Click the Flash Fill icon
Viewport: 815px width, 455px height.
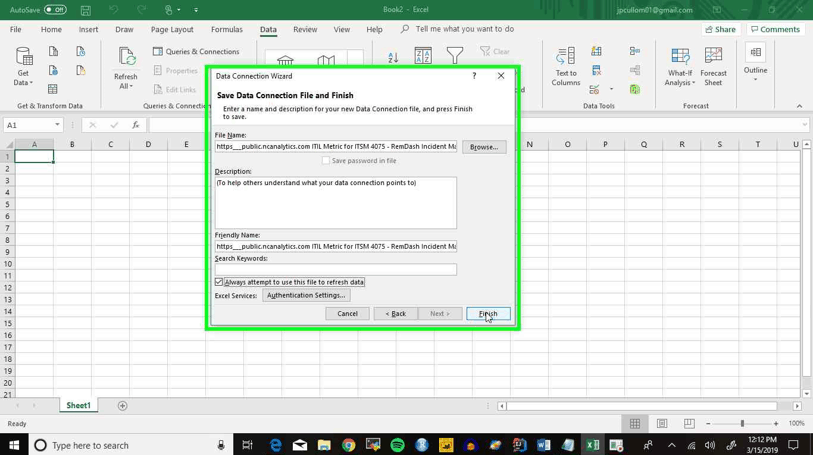click(596, 51)
